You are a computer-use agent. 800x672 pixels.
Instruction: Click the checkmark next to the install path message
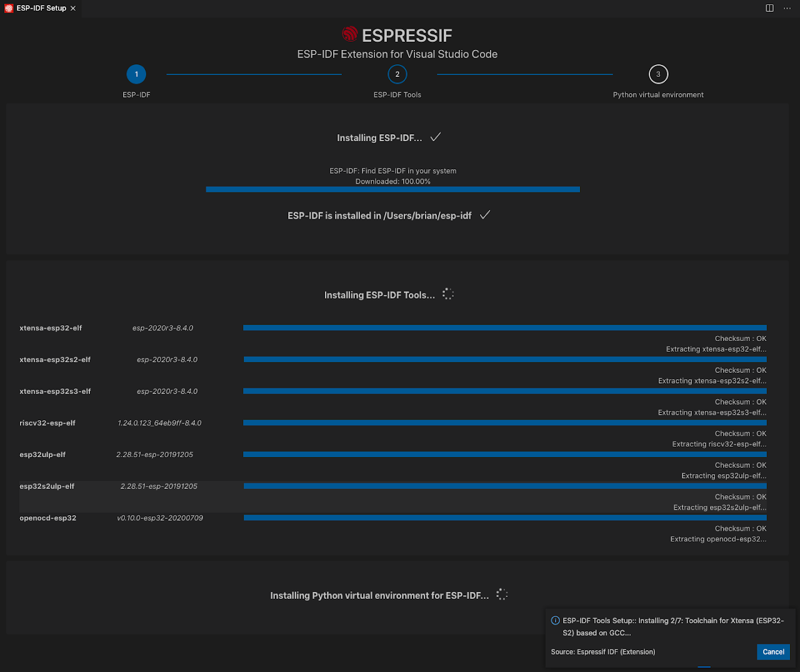point(485,214)
